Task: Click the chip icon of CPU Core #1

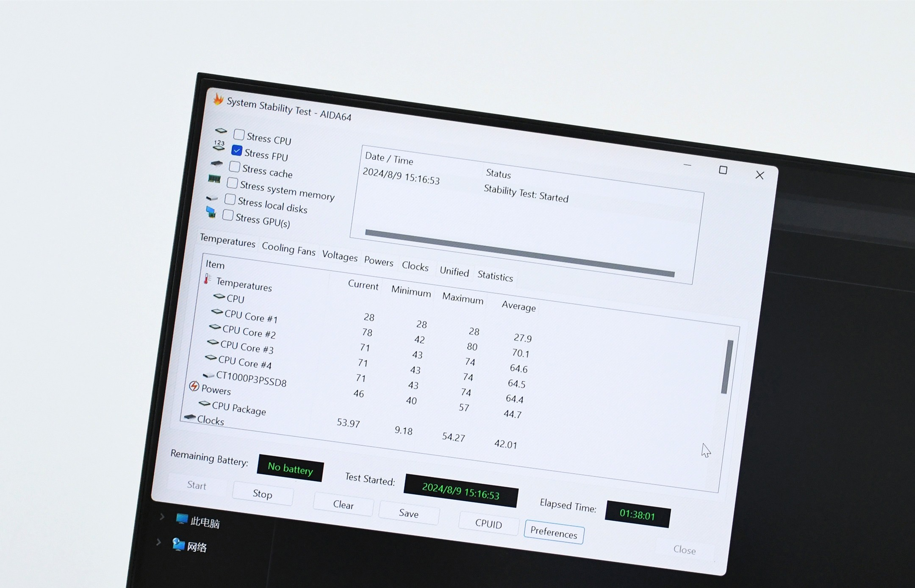Action: 217,312
